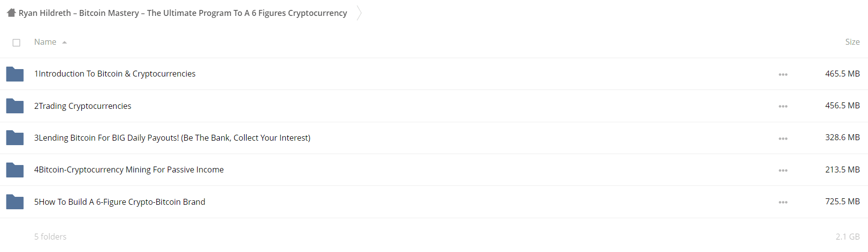
Task: Open 5How To Build A 6-Figure Brand folder
Action: (120, 202)
